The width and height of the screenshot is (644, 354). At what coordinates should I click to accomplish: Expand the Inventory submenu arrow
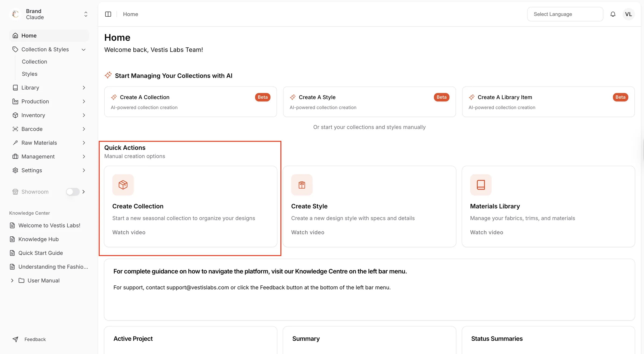(x=84, y=115)
